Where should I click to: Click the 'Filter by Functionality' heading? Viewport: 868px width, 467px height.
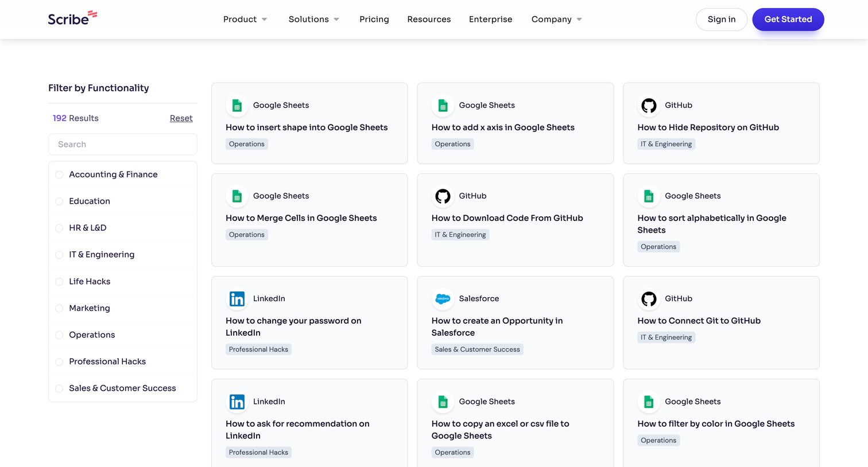coord(99,88)
